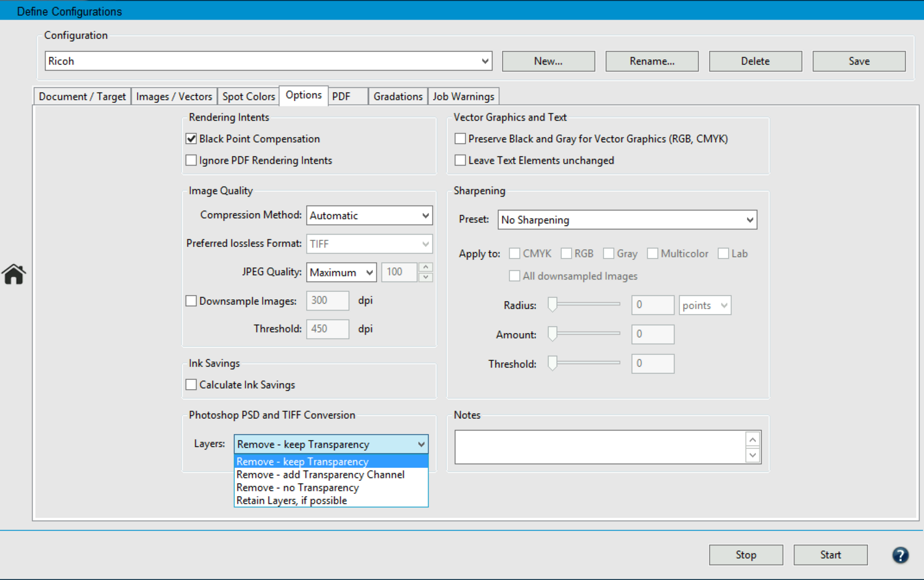Enable Leave Text Elements unchanged
The width and height of the screenshot is (924, 580).
[460, 161]
